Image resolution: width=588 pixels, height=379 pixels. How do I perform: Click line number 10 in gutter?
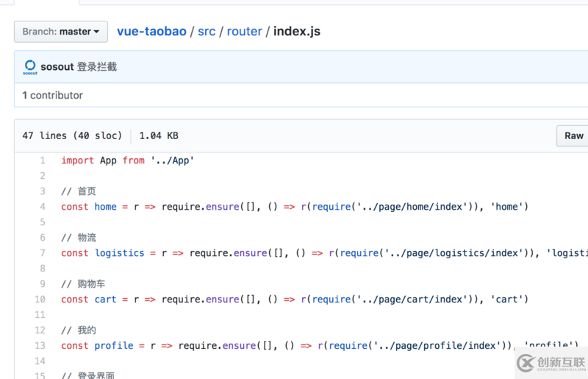(40, 300)
